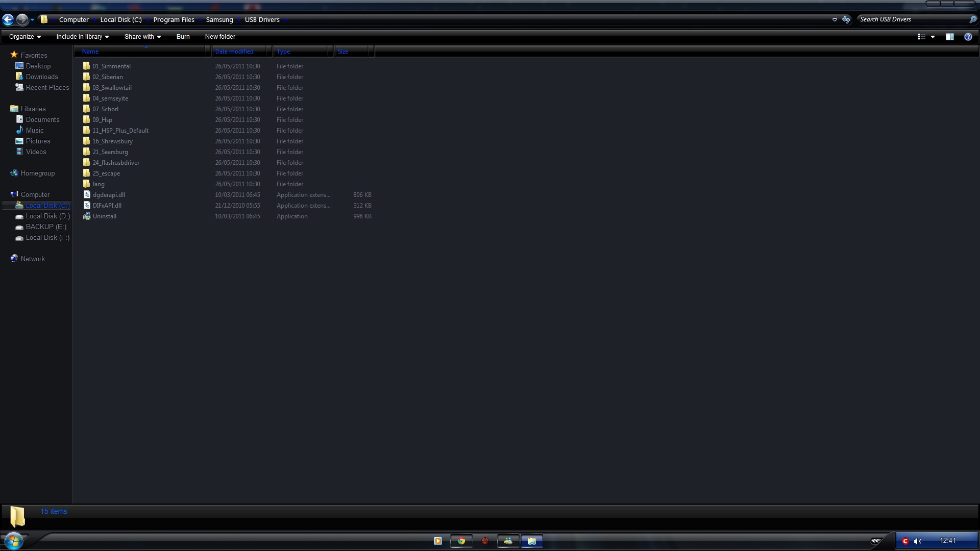This screenshot has width=980, height=551.
Task: Create a New folder
Action: [x=220, y=37]
